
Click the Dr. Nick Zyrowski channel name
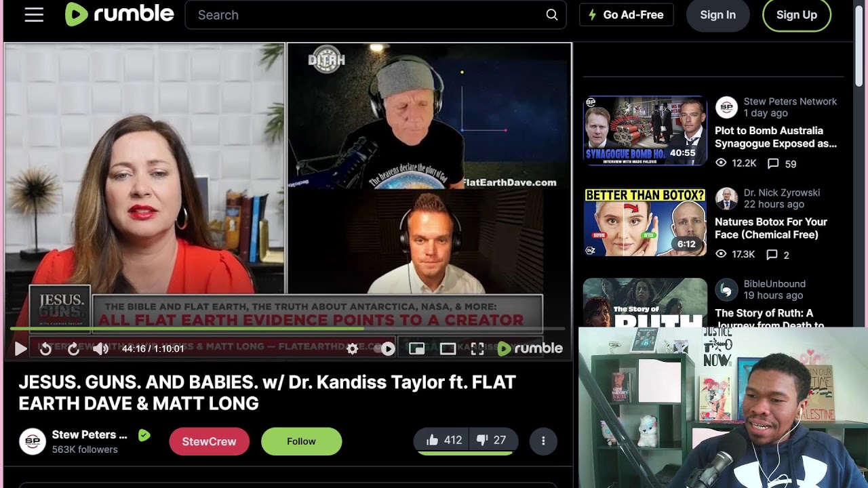point(782,192)
